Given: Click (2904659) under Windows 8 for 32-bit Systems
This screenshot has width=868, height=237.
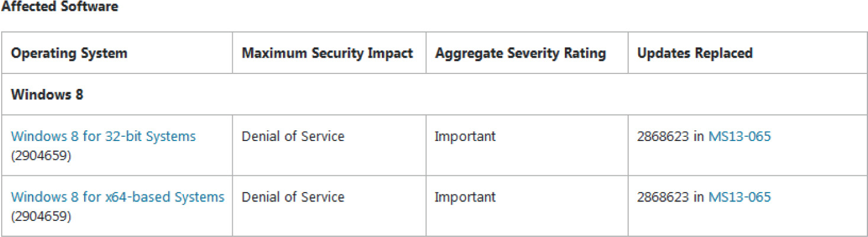Looking at the screenshot, I should point(41,156).
